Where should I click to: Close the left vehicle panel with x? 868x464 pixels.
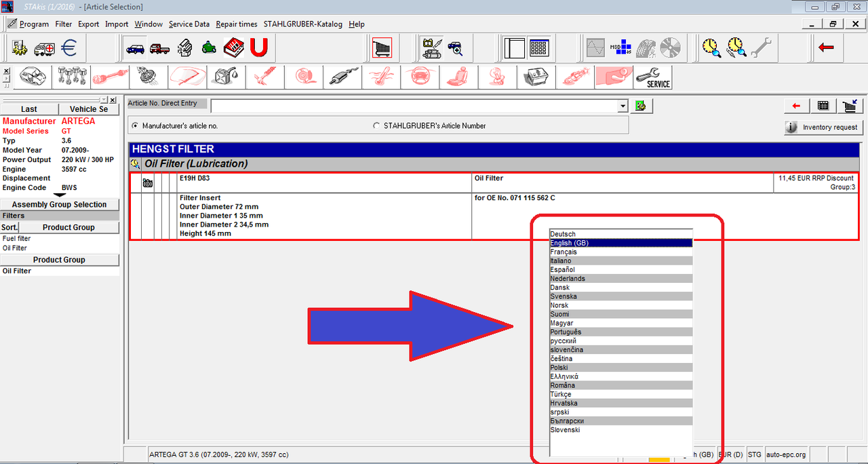pos(113,100)
